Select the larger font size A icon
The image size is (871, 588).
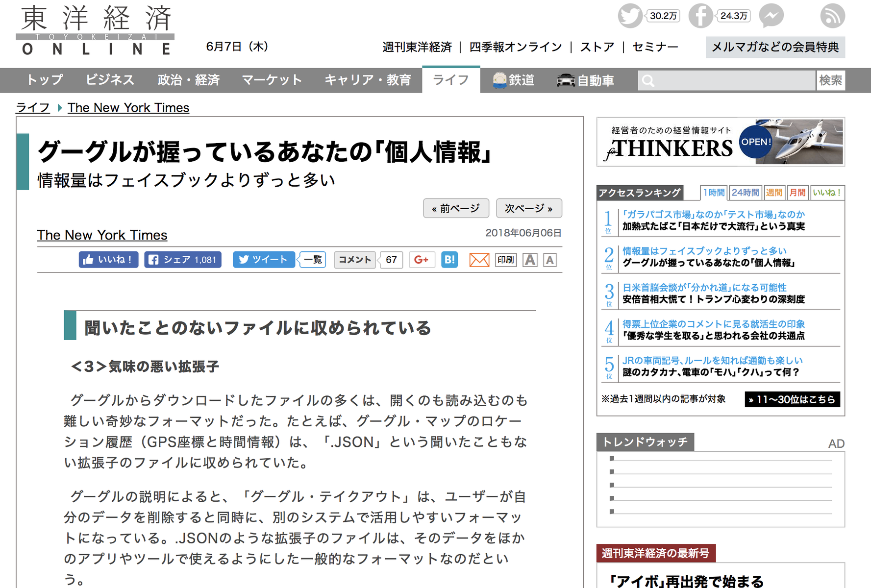(x=530, y=260)
